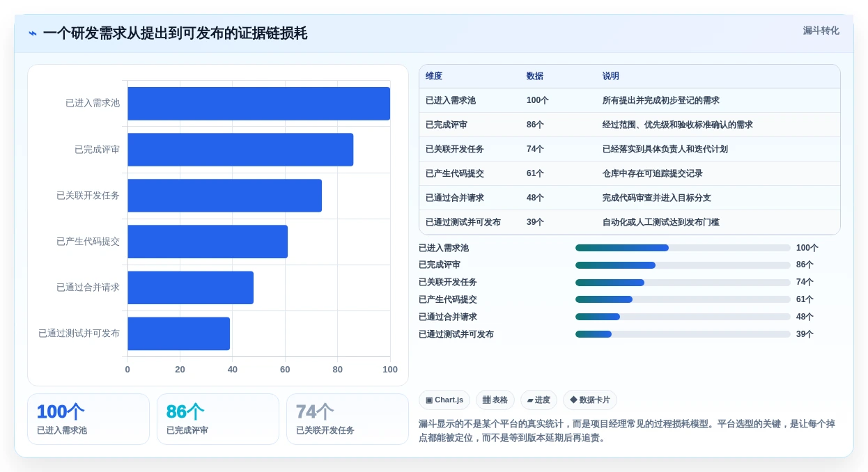Click the 74个 progress bar for 已关联开发任务
The image size is (868, 472).
pos(683,282)
